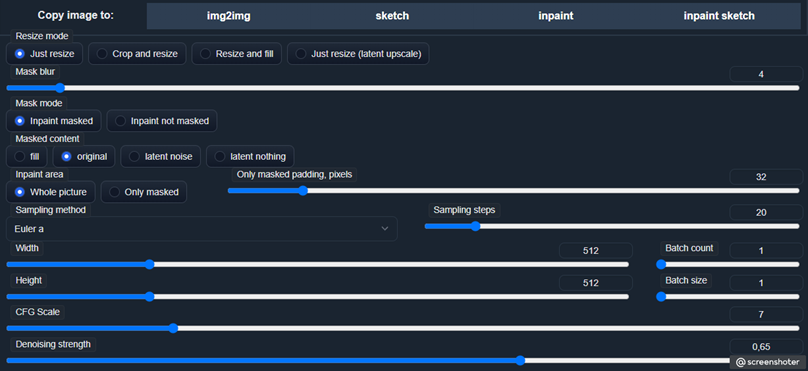Set masked content to latent noise

coord(160,157)
